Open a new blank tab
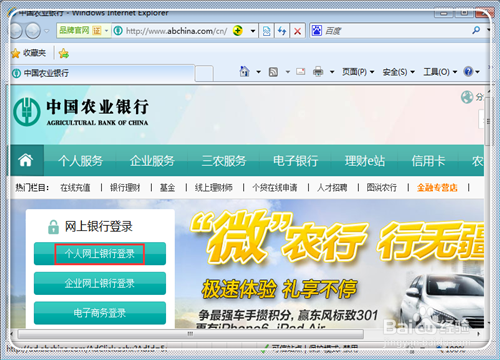Viewport: 500px width, 360px height. pyautogui.click(x=204, y=73)
